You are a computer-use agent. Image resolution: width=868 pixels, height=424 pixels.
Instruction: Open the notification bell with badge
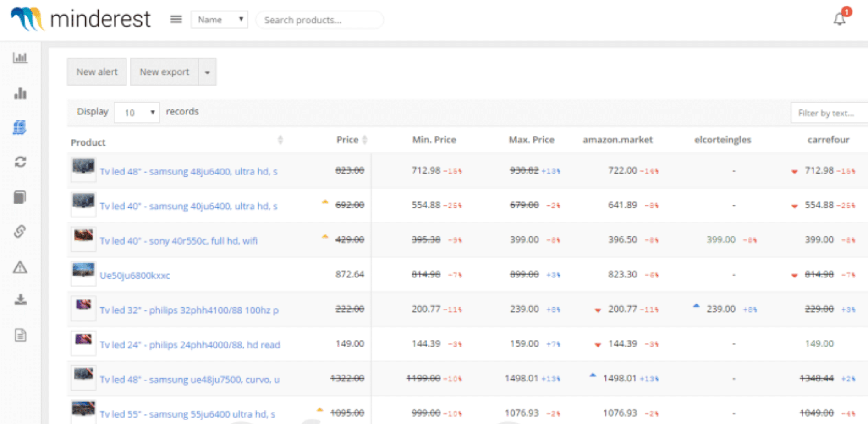click(840, 19)
